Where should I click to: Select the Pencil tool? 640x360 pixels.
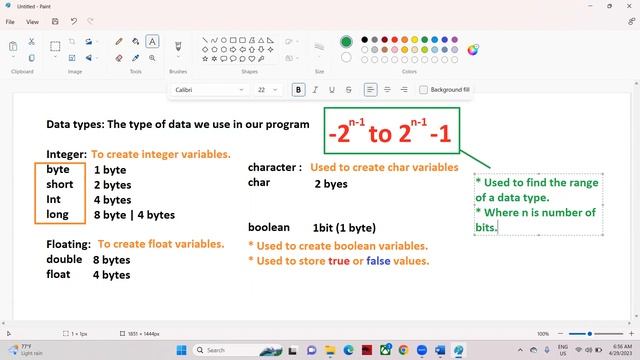119,42
